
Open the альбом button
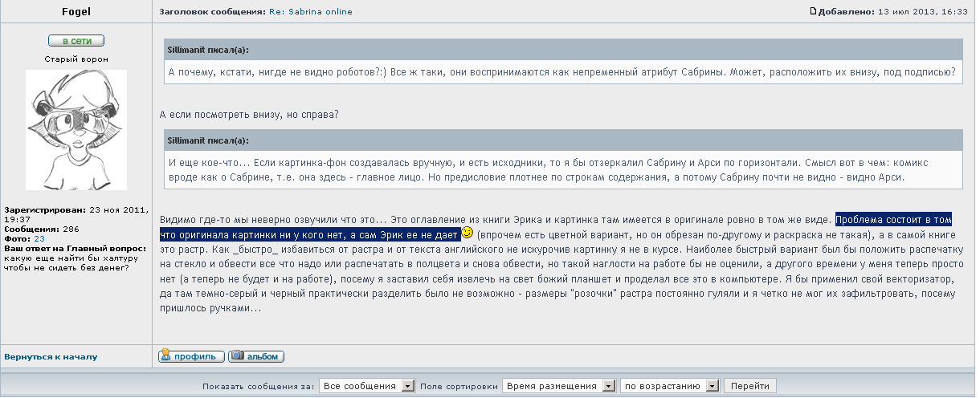pos(256,356)
